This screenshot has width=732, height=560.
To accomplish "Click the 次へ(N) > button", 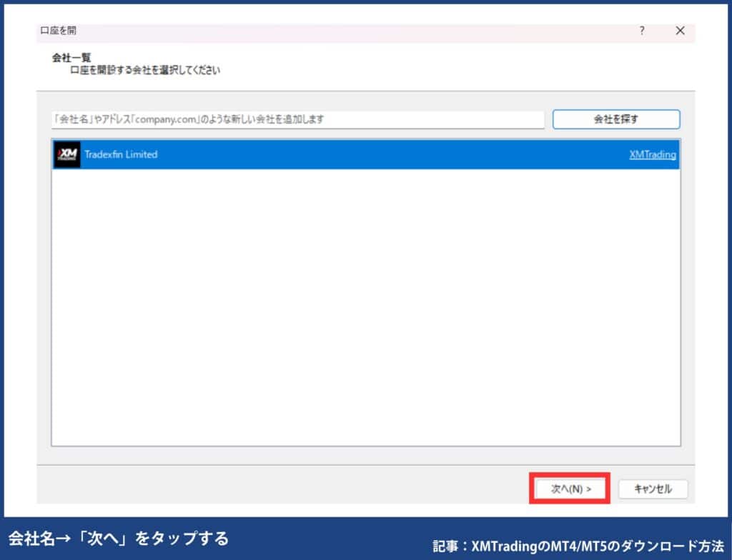I will coord(570,489).
